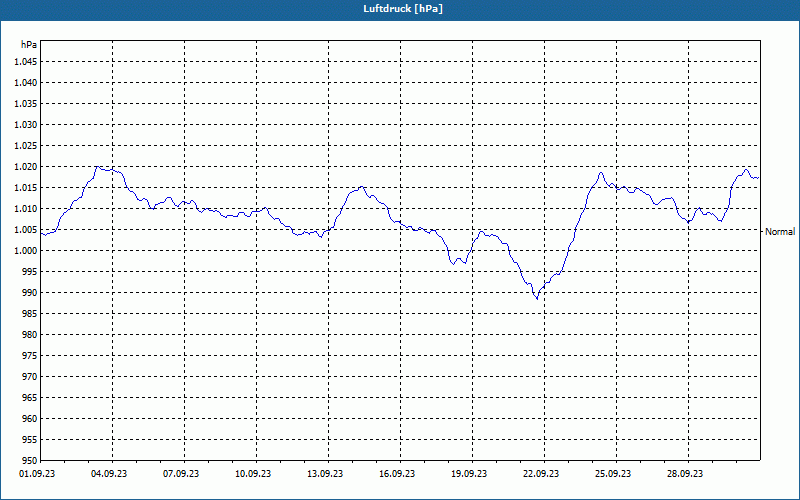Screen dimensions: 800x500
Task: Click the 1.025 y-axis value
Action: click(x=26, y=145)
